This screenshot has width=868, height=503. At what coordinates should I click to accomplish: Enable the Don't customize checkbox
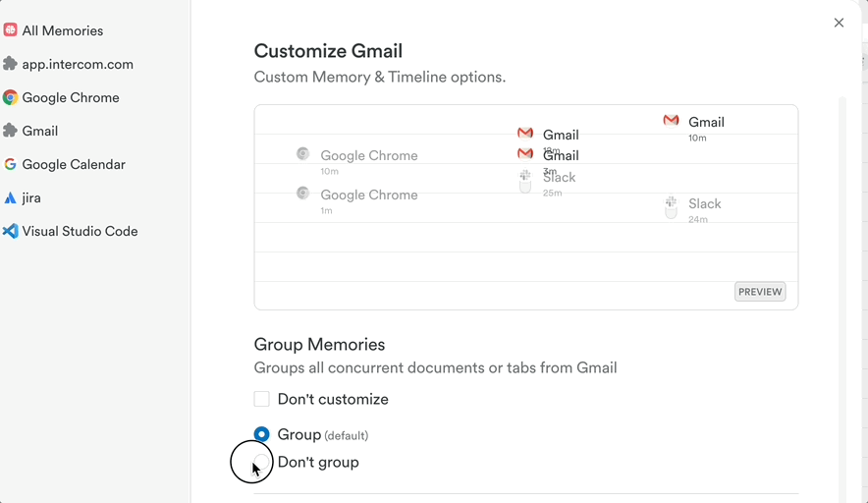(x=262, y=399)
